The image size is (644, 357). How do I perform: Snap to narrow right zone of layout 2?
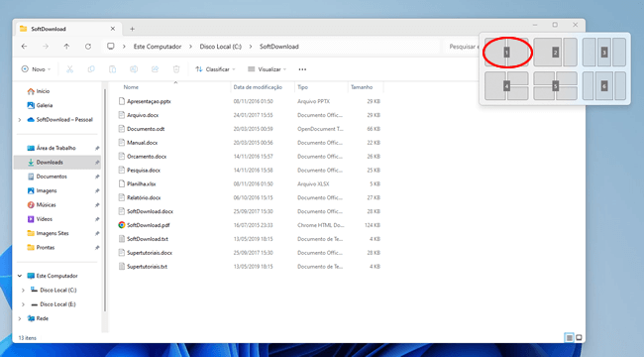570,53
